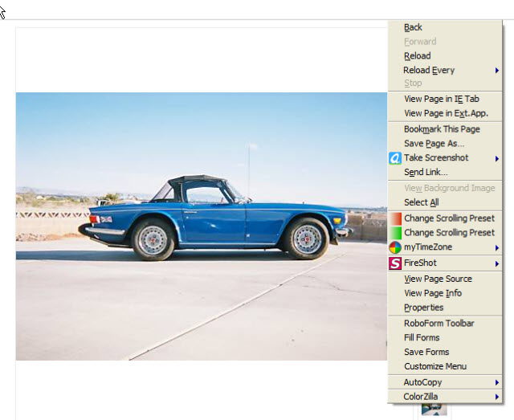Viewport: 514px width, 420px height.
Task: Go Back using the context menu
Action: tap(413, 27)
